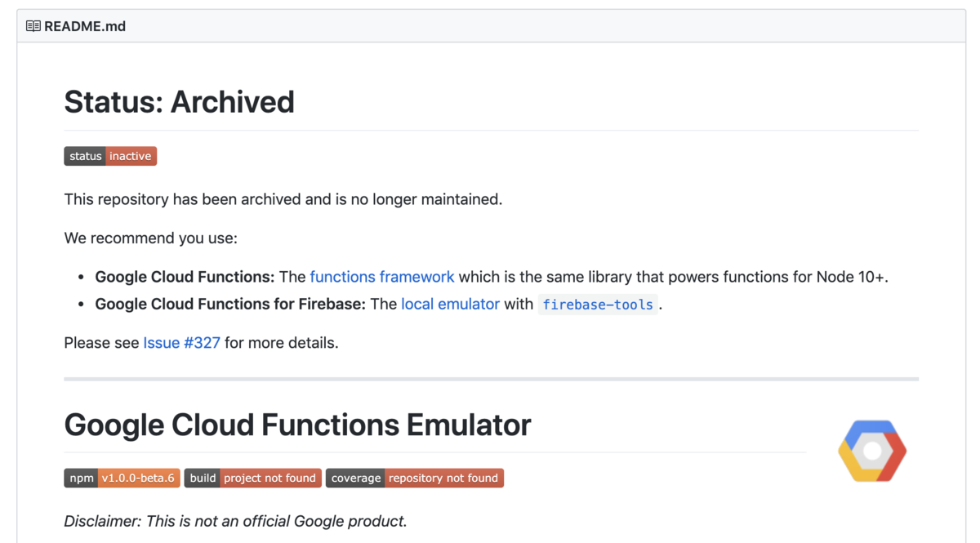Image resolution: width=980 pixels, height=543 pixels.
Task: Click the README book icon
Action: [x=33, y=26]
